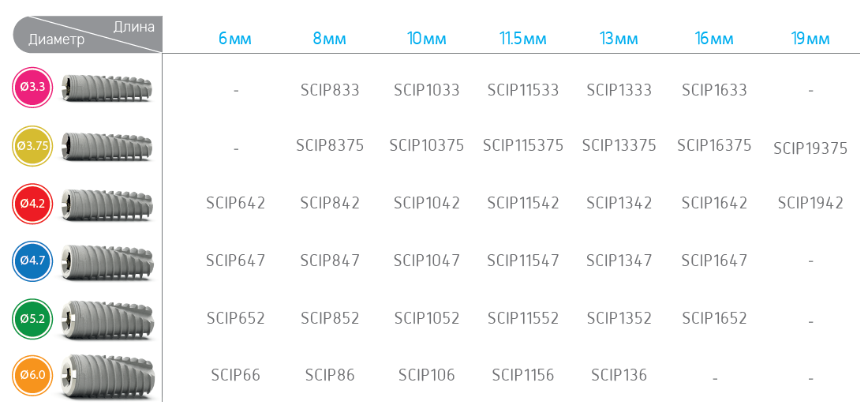Image resolution: width=868 pixels, height=420 pixels.
Task: Click product code SCIP647
Action: tap(235, 261)
